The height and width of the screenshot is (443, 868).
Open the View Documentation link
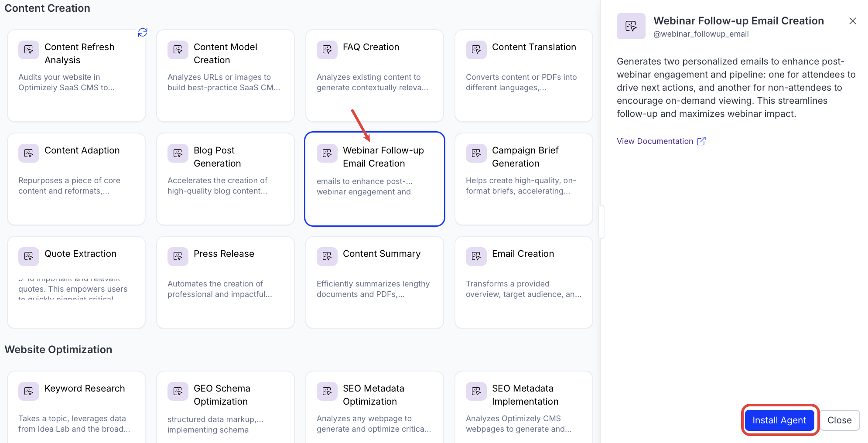tap(655, 141)
